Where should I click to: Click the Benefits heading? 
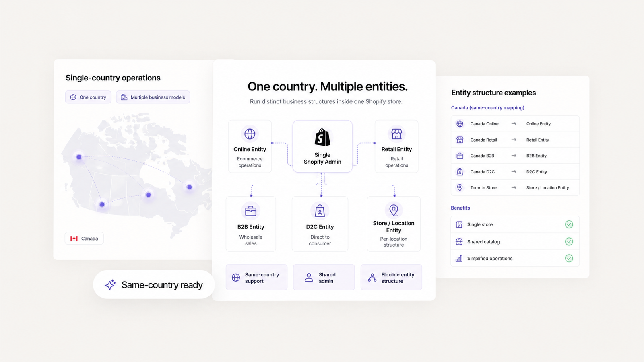pos(460,208)
